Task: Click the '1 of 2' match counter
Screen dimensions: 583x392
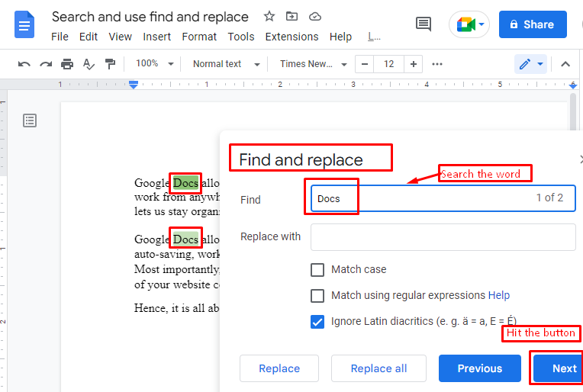Action: point(549,198)
